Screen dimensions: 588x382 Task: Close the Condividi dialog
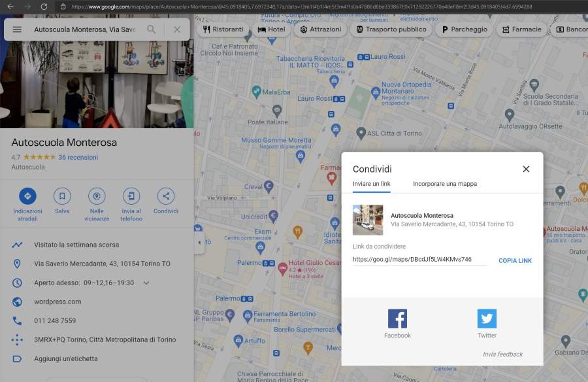(x=526, y=169)
